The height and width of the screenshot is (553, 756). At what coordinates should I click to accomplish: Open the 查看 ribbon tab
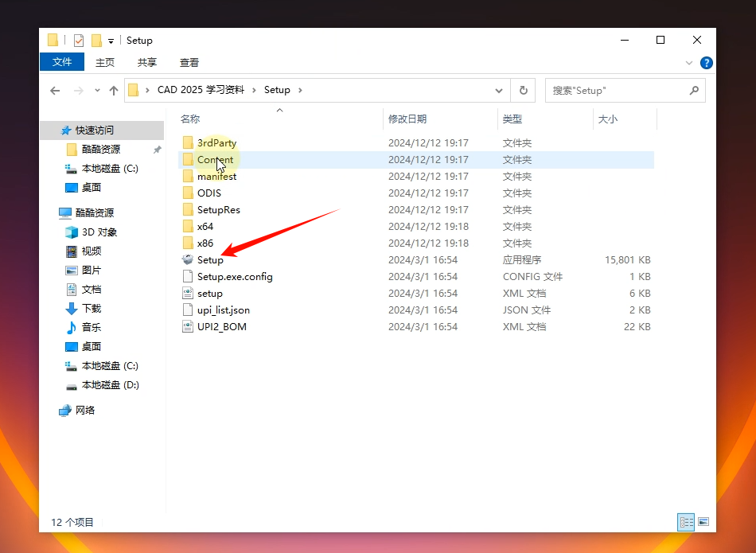click(x=189, y=62)
